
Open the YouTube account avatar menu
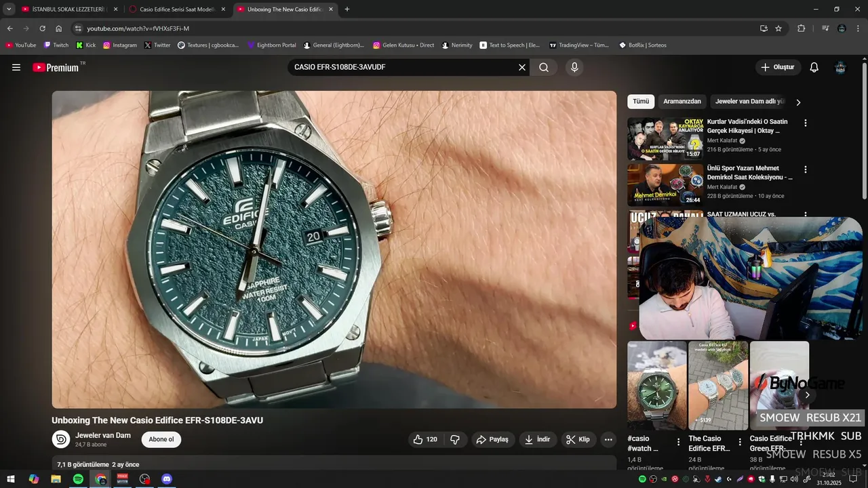tap(840, 67)
